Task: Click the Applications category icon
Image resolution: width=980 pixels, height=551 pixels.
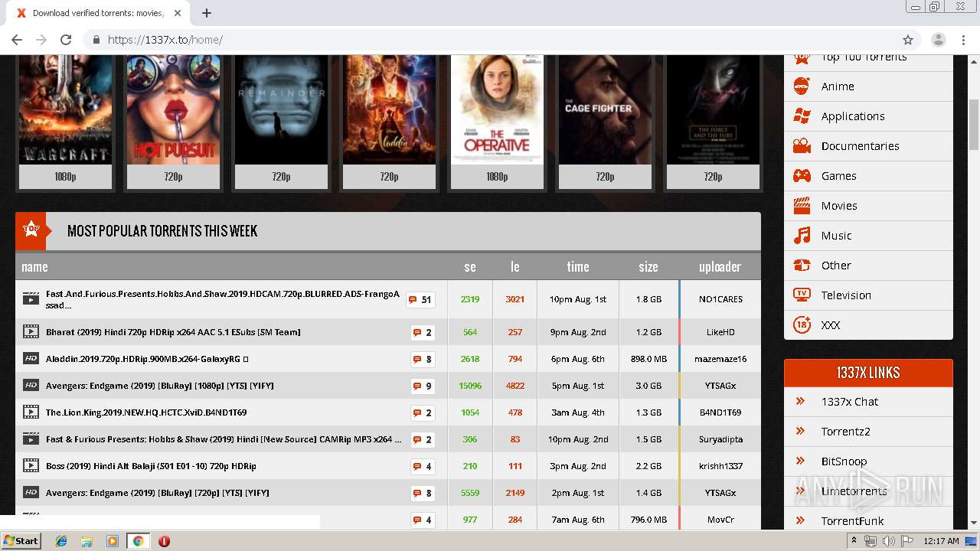Action: [x=802, y=116]
